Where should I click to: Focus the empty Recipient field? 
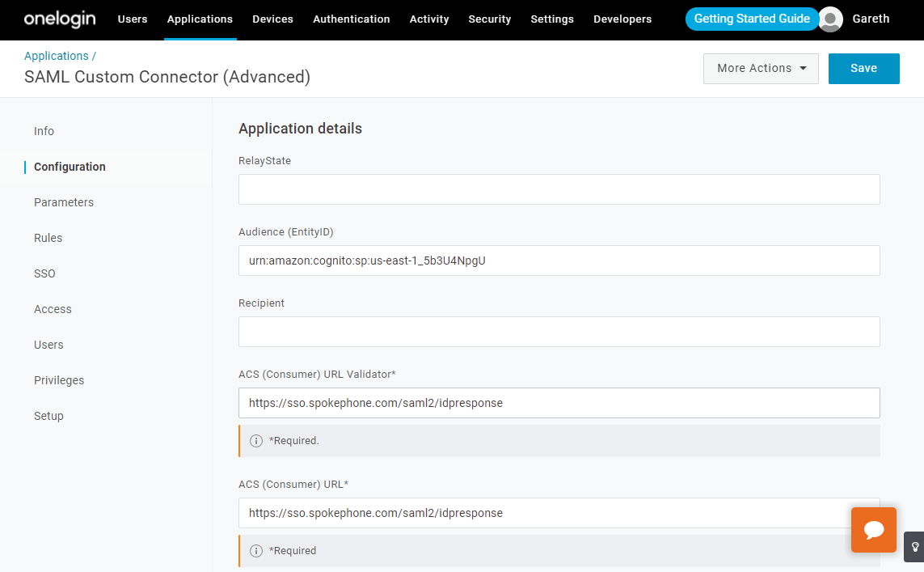point(559,332)
